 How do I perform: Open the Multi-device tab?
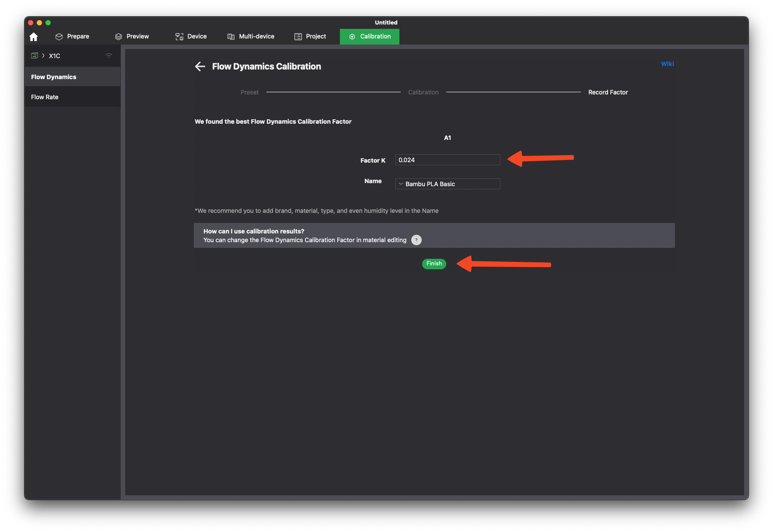click(251, 37)
